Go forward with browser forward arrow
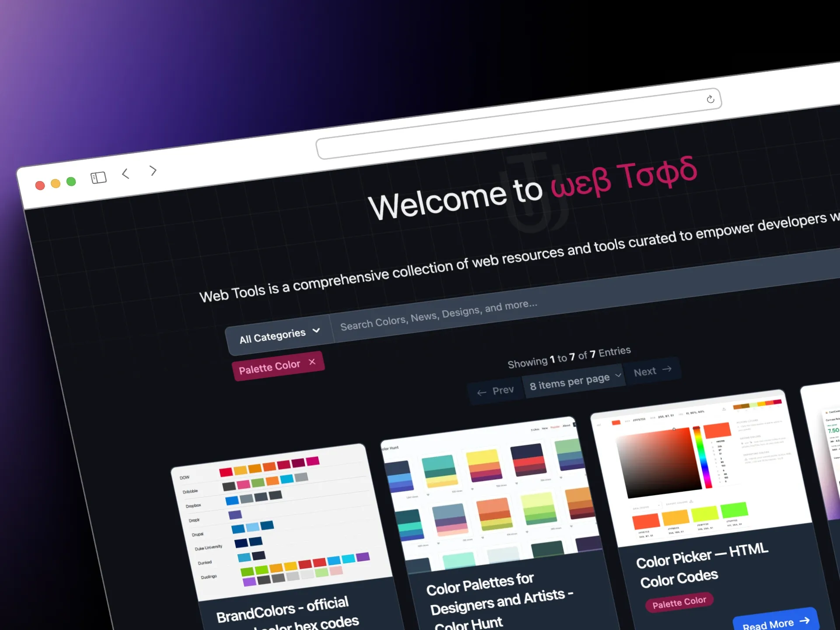Image resolution: width=840 pixels, height=630 pixels. click(x=153, y=170)
